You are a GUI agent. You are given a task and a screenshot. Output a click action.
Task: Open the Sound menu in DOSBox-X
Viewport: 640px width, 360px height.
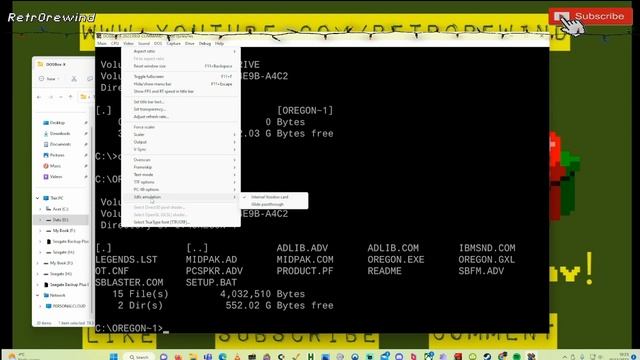point(144,43)
